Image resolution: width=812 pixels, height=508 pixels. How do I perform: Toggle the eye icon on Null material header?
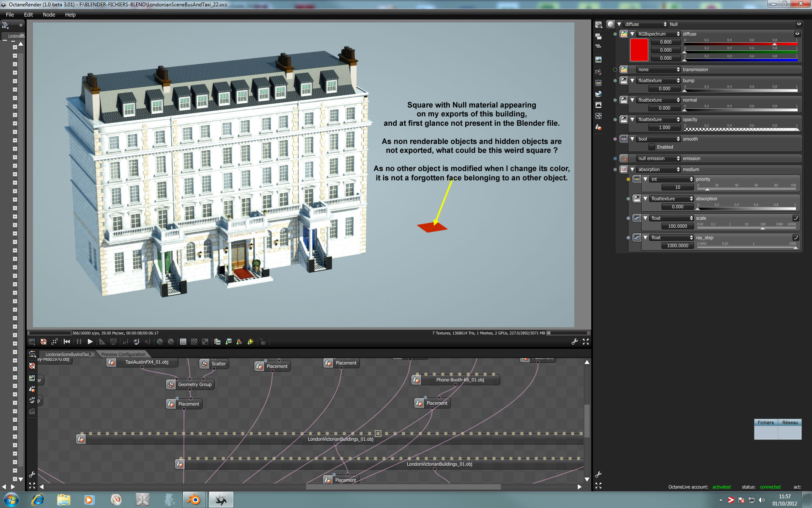pyautogui.click(x=799, y=24)
